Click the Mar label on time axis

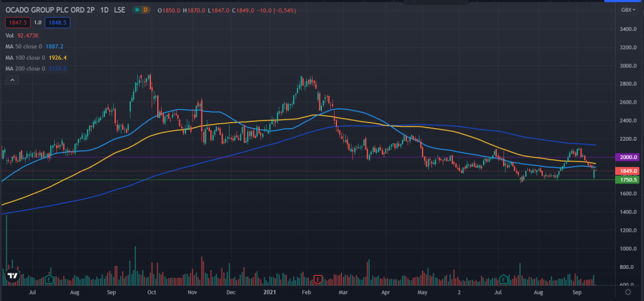pos(344,292)
